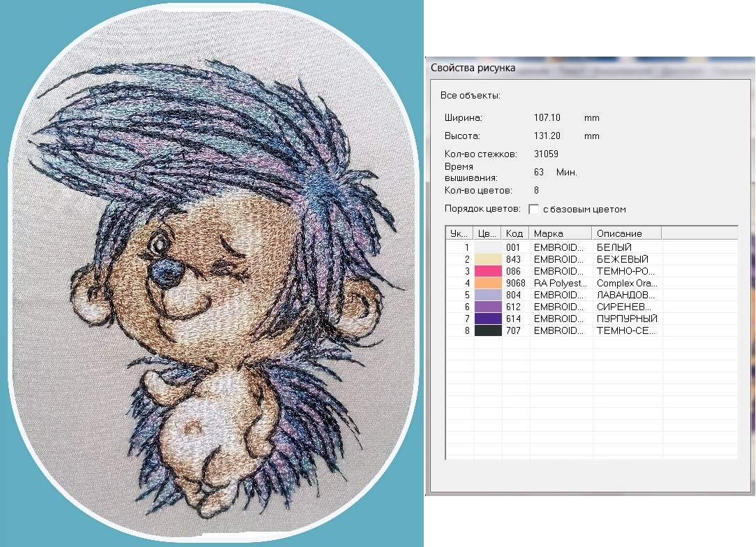This screenshot has height=547, width=756.
Task: Click thread code '086' cell
Action: (x=513, y=271)
